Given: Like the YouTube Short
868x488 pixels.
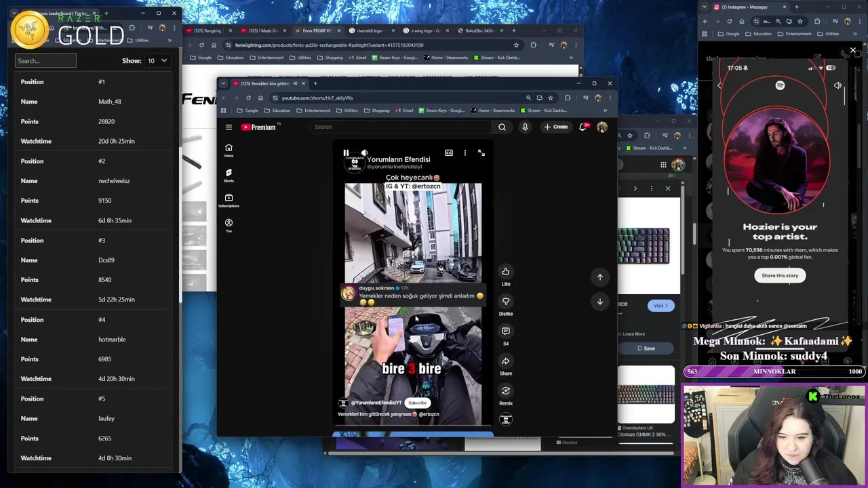Looking at the screenshot, I should [x=505, y=272].
